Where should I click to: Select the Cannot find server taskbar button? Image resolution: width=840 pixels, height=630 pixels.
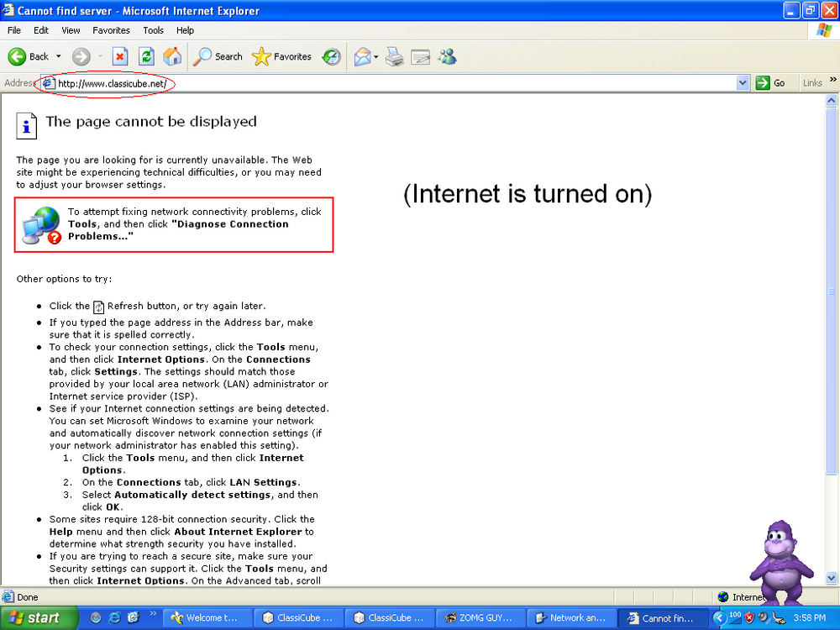point(662,617)
